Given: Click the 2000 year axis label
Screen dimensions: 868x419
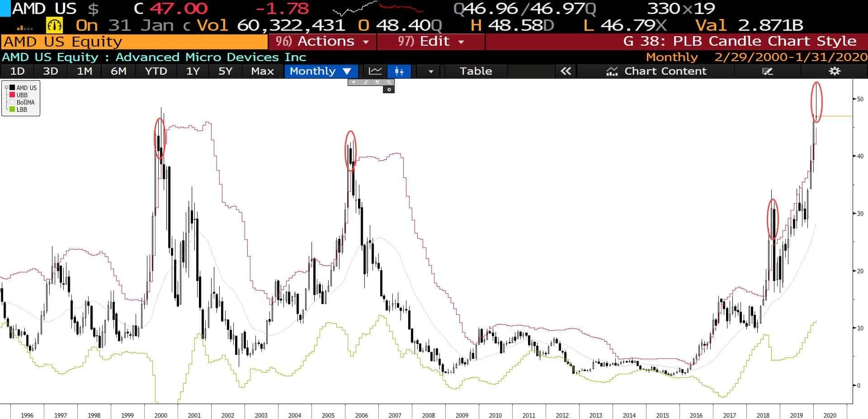Looking at the screenshot, I should point(161,415).
